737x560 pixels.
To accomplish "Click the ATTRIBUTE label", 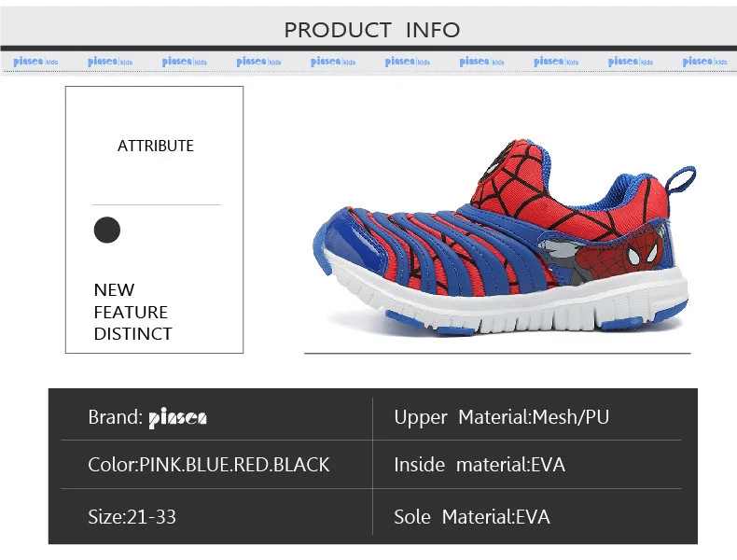I will (x=156, y=146).
